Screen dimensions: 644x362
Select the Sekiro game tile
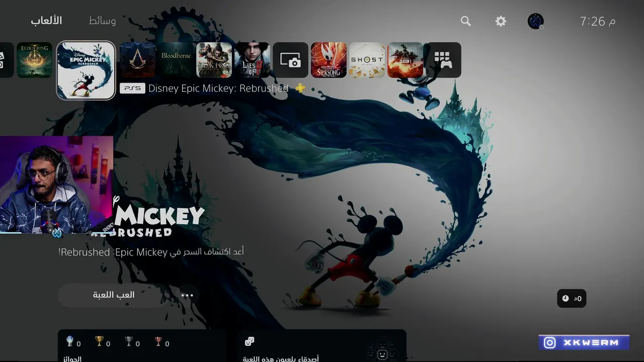tap(214, 60)
